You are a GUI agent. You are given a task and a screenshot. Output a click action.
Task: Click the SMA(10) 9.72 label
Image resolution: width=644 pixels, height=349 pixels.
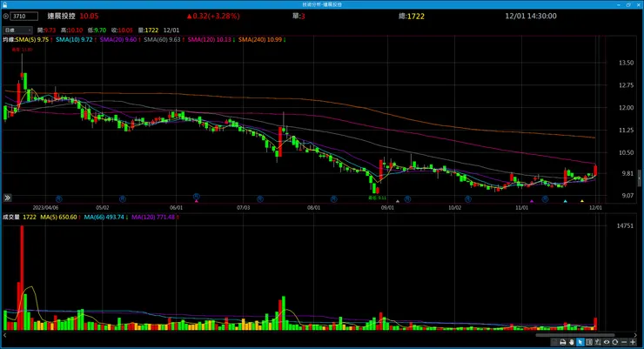74,40
